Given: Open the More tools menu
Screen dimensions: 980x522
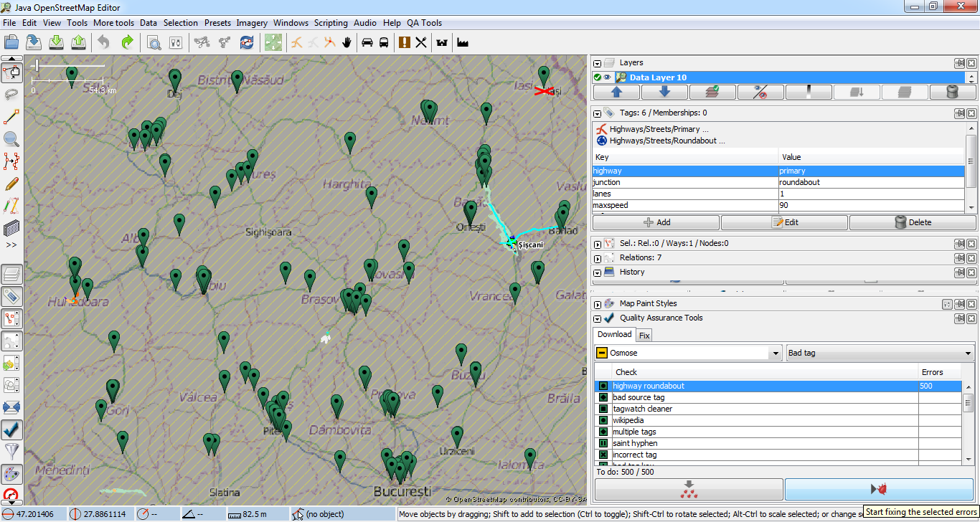Looking at the screenshot, I should tap(113, 23).
